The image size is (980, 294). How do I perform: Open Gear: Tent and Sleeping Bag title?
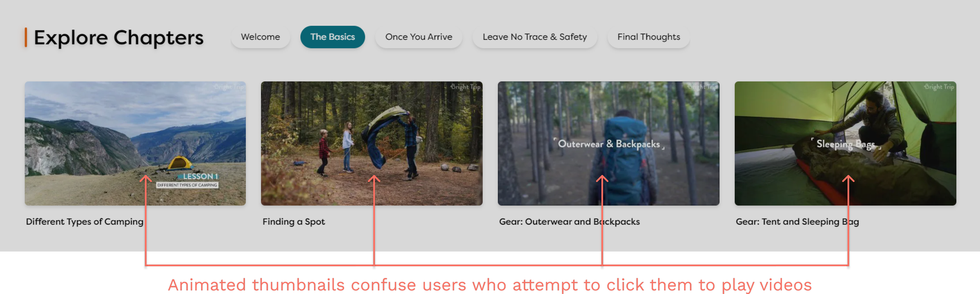797,222
